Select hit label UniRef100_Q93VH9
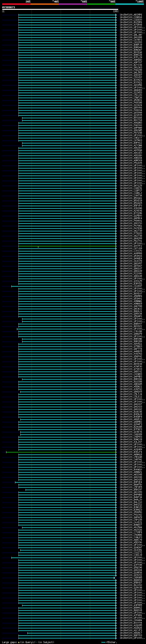The image size is (146, 644). pyautogui.click(x=131, y=113)
